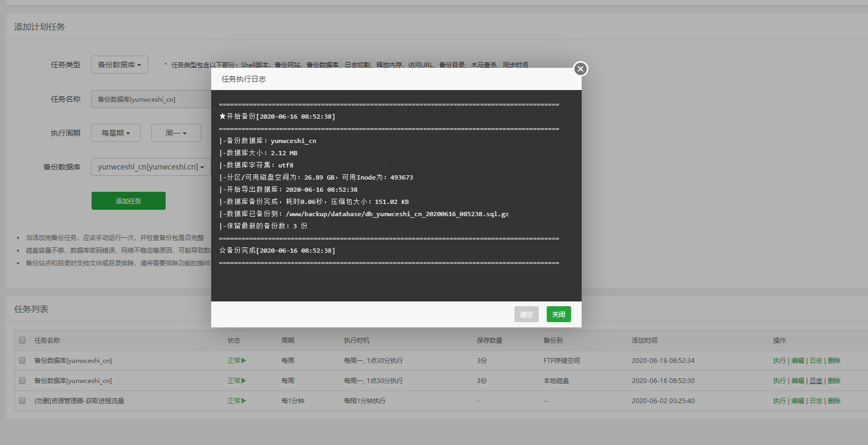Toggle 正常 status icon for 本地磁盘 task

coord(237,381)
